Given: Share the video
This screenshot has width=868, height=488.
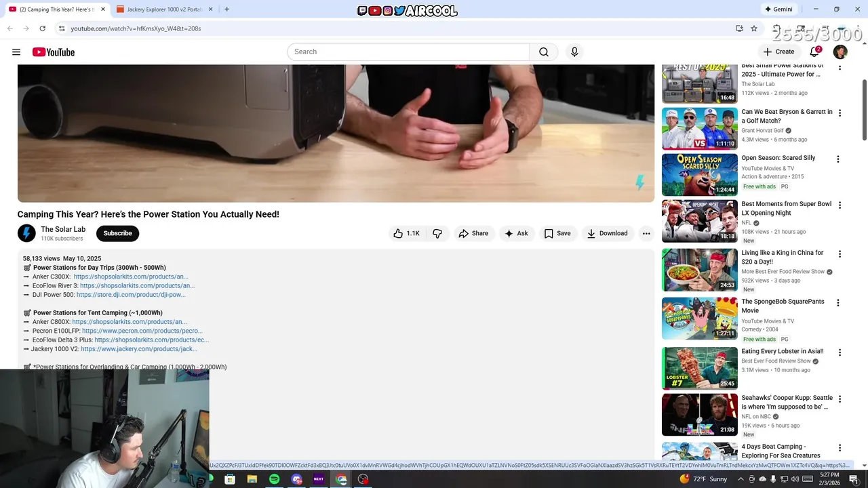Looking at the screenshot, I should (473, 233).
